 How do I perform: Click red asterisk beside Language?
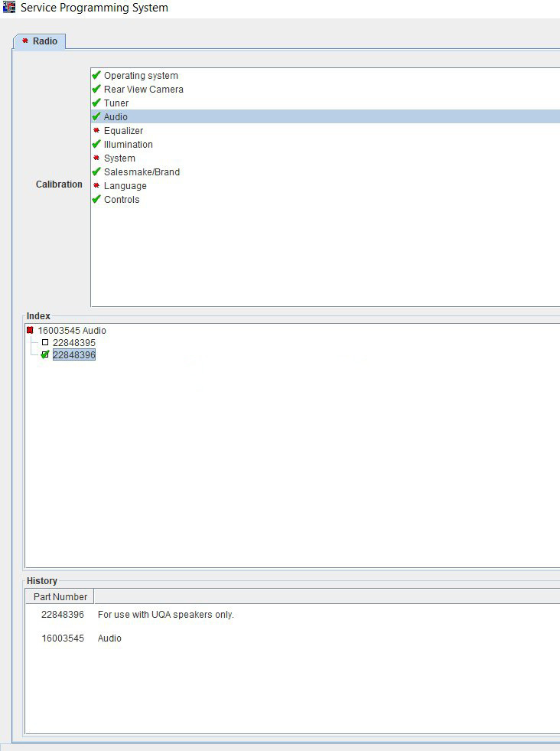[96, 185]
